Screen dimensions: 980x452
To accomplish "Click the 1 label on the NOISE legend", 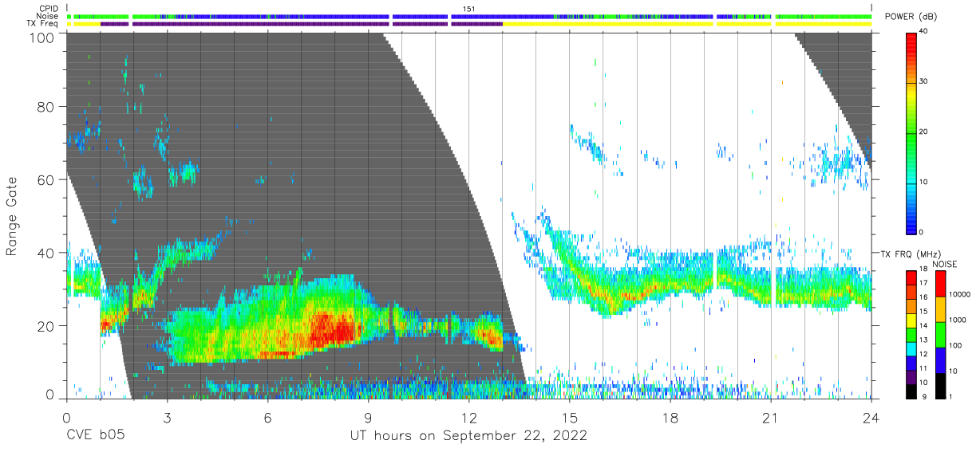I will 950,396.
